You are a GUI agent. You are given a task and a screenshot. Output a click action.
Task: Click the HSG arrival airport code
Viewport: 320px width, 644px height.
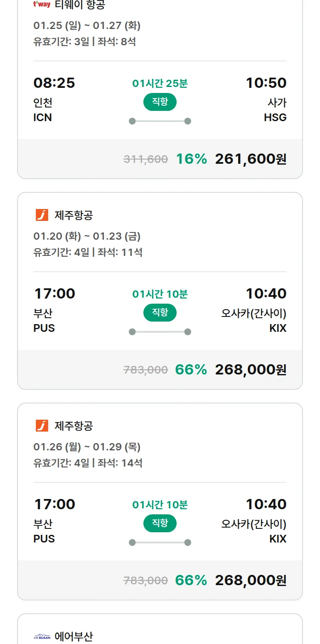coord(275,118)
